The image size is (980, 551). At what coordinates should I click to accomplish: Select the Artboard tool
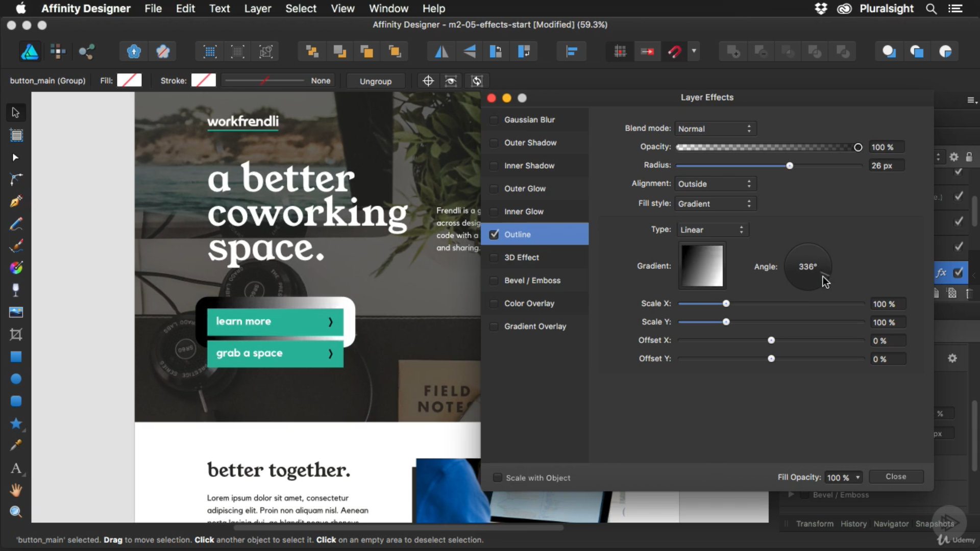[16, 135]
